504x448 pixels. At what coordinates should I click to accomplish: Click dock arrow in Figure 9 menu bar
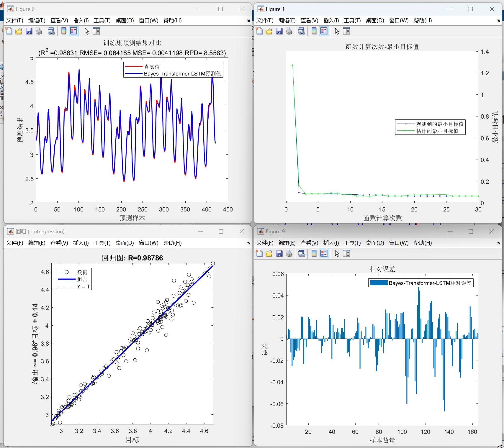point(498,243)
